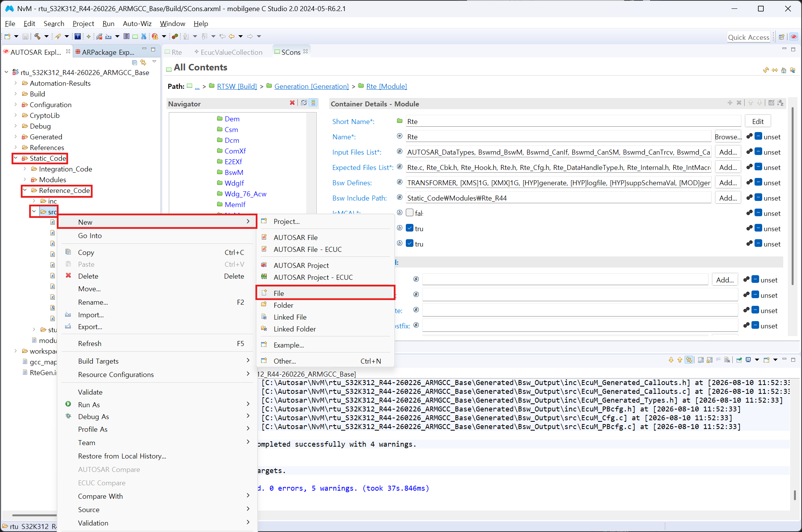Collapse the Static_Code folder

(x=16, y=158)
